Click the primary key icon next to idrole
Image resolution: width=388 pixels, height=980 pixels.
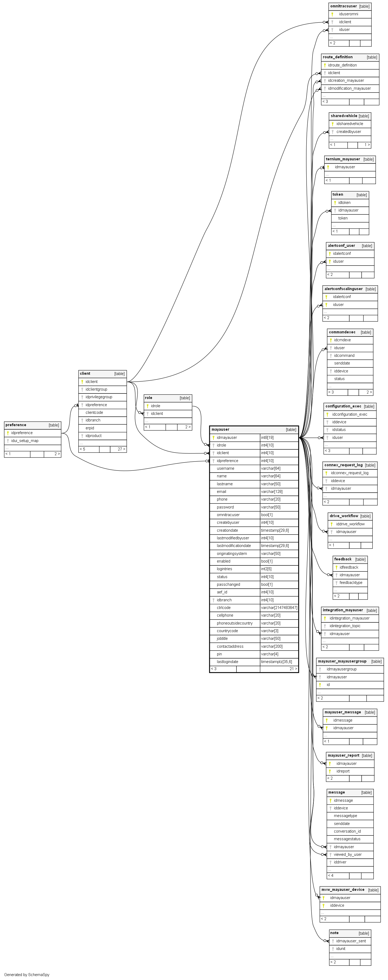[x=148, y=406]
